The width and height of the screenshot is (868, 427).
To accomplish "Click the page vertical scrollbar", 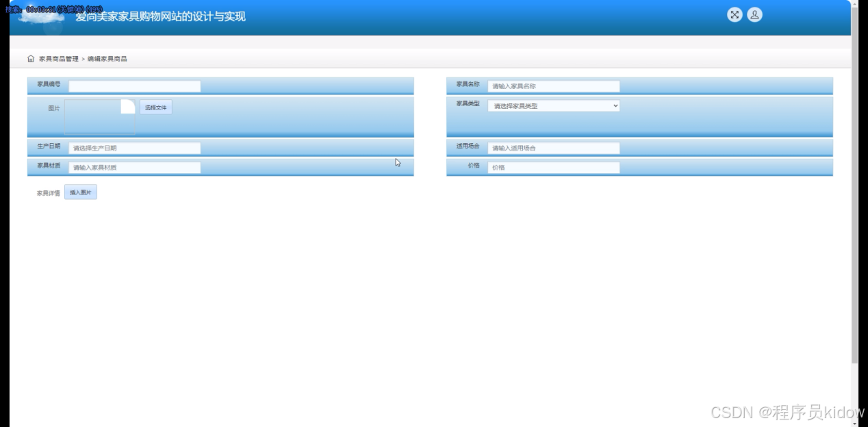I will click(x=854, y=185).
